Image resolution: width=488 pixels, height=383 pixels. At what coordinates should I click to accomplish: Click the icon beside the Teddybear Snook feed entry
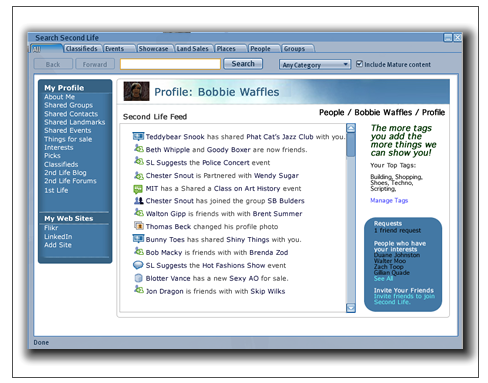tap(138, 136)
